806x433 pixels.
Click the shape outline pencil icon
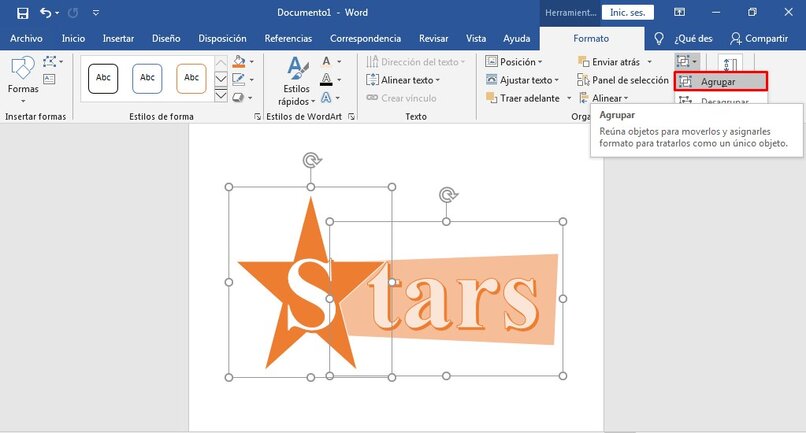239,79
